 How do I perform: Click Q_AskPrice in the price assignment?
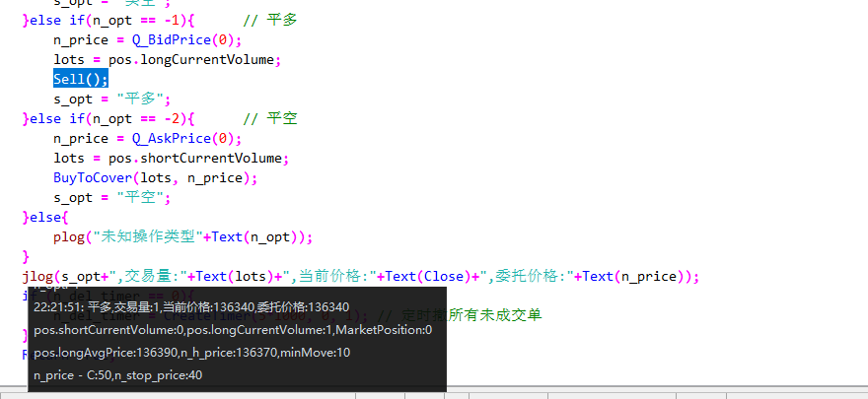[173, 138]
